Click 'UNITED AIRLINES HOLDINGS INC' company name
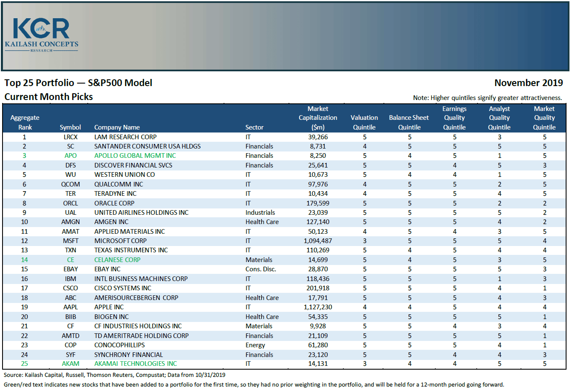 tap(141, 213)
